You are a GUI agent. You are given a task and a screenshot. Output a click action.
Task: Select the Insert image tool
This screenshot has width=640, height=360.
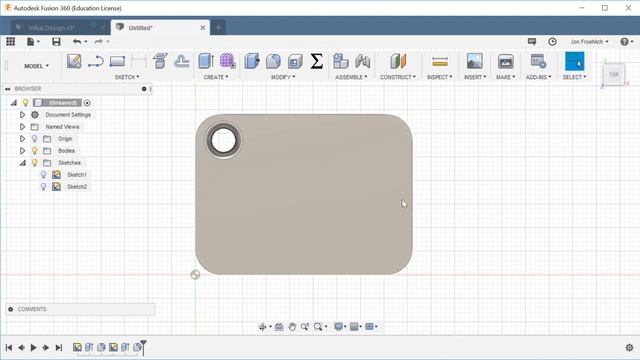[x=475, y=61]
